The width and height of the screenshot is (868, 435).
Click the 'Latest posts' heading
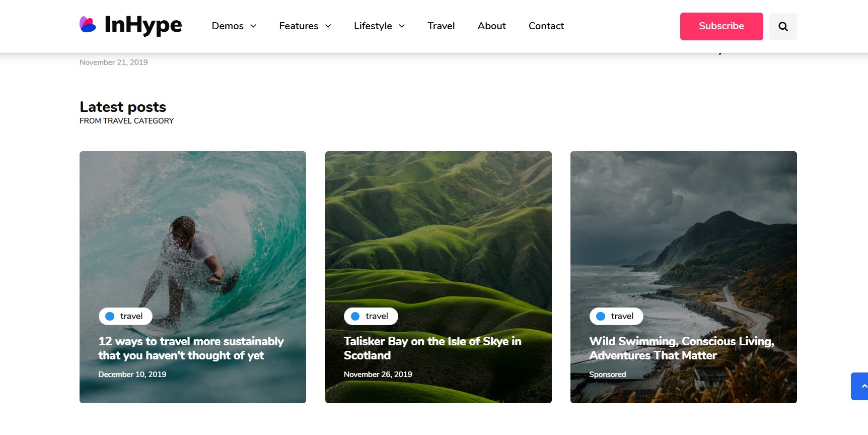(x=123, y=107)
